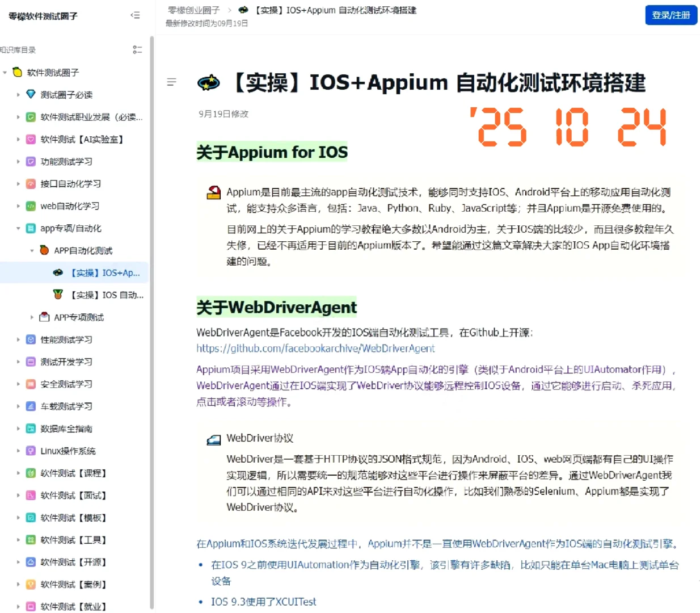The width and height of the screenshot is (700, 613).
Task: Click the icon beside 【实操】IOS+Ap... entry
Action: tap(58, 272)
